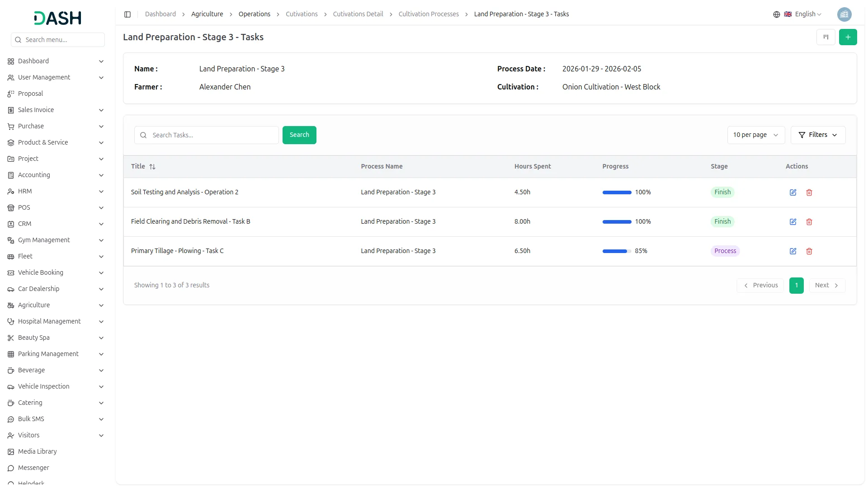Open Proposal in the sidebar
The height and width of the screenshot is (488, 868).
(x=30, y=94)
